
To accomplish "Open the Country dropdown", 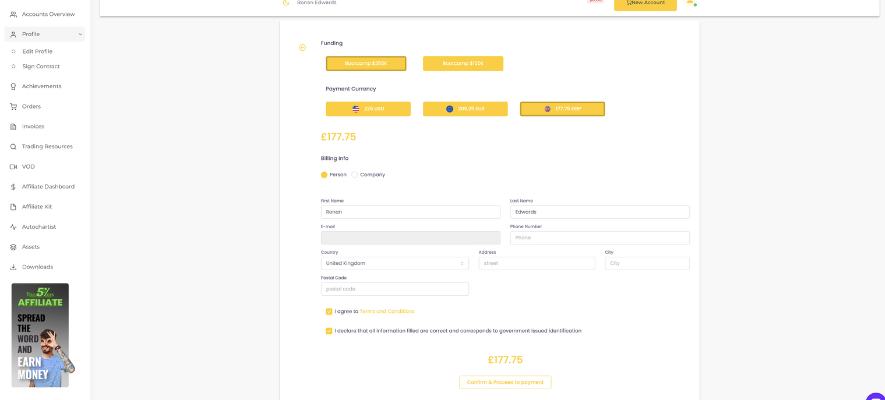I will (x=395, y=263).
